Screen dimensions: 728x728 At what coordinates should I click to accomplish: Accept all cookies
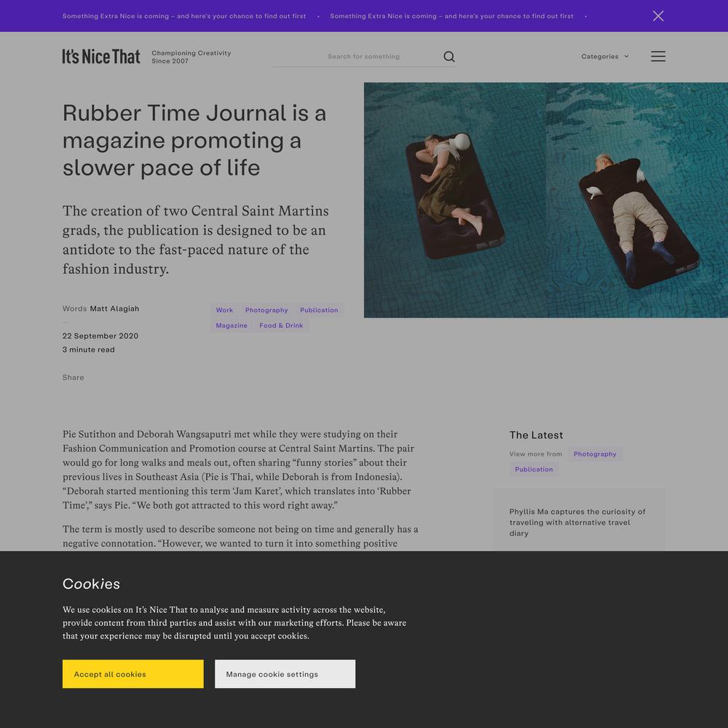coord(132,673)
